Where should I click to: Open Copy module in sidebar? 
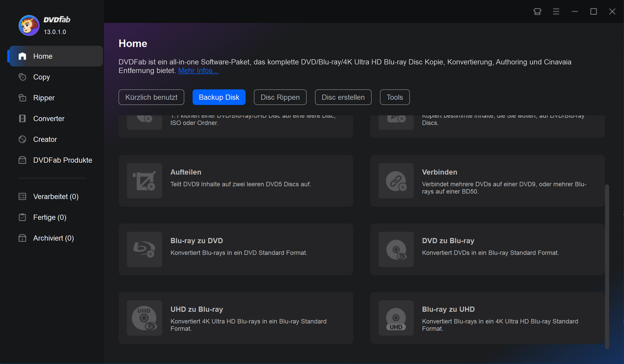click(41, 77)
